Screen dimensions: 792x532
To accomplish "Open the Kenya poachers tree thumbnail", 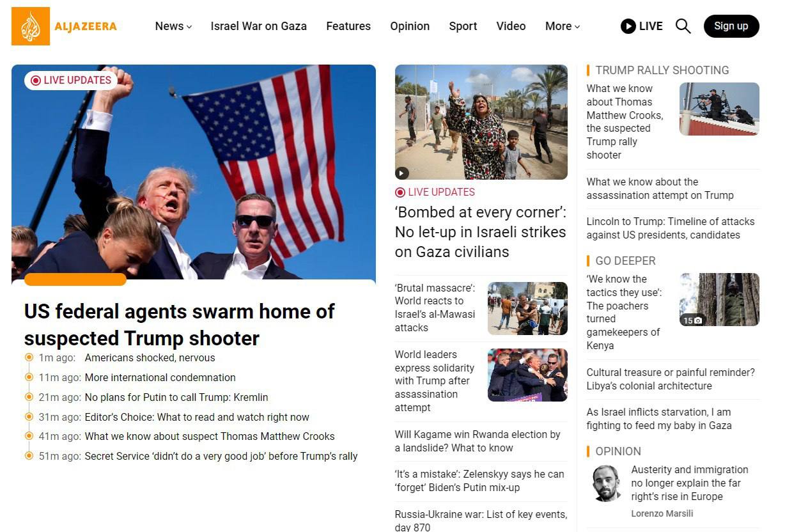I will [x=719, y=299].
